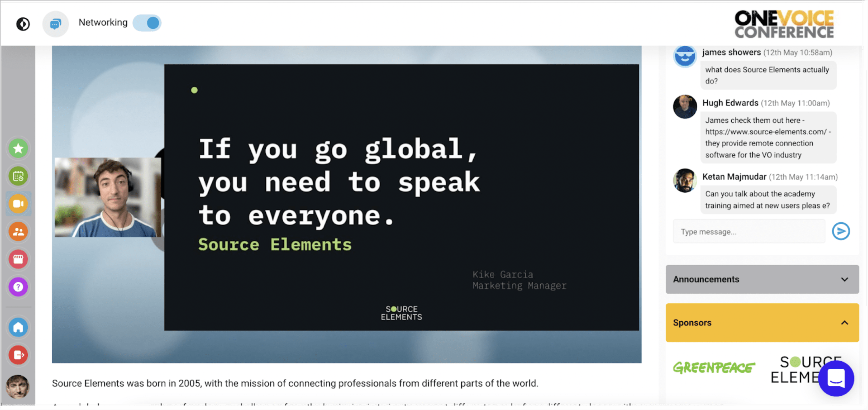Turn off the Networking switch
Viewport: 868px width, 410px height.
(147, 23)
